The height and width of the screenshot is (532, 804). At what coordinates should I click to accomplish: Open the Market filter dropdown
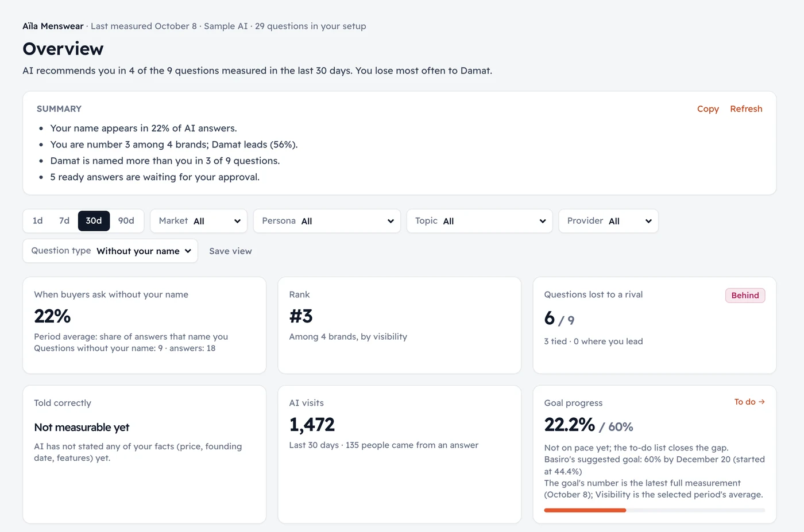click(x=199, y=221)
